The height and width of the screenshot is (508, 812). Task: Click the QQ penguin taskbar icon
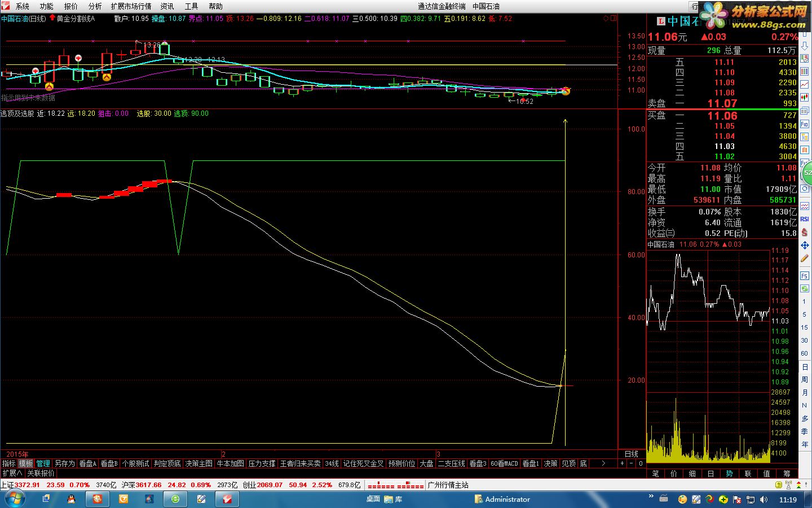pos(71,499)
